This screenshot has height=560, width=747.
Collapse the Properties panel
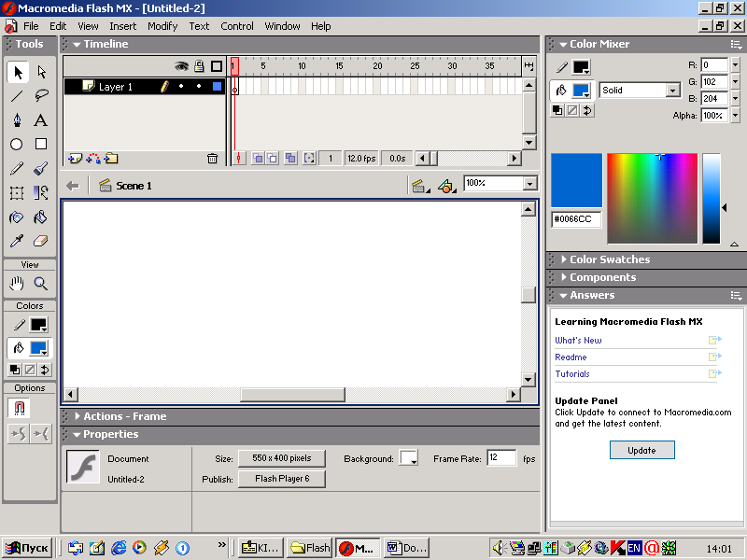[x=77, y=434]
